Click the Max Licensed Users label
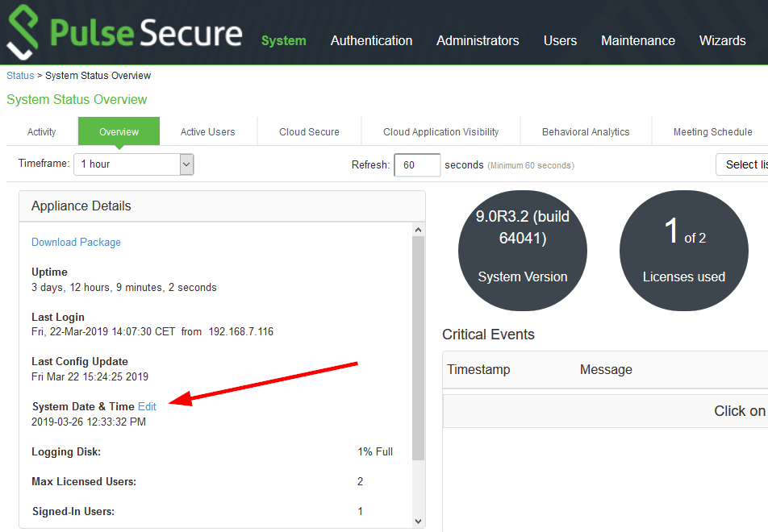The width and height of the screenshot is (768, 532). tap(84, 481)
